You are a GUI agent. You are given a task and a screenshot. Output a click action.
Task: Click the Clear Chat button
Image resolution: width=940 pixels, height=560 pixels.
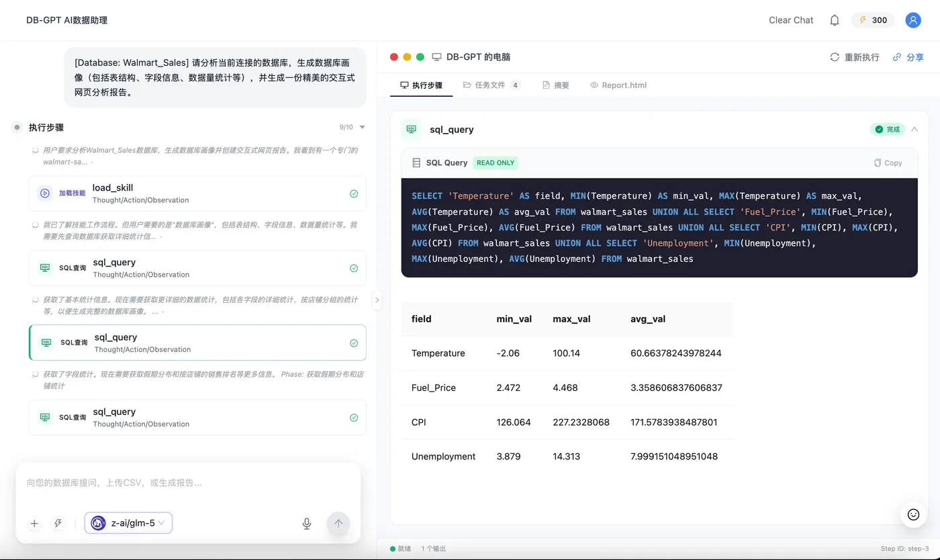791,20
